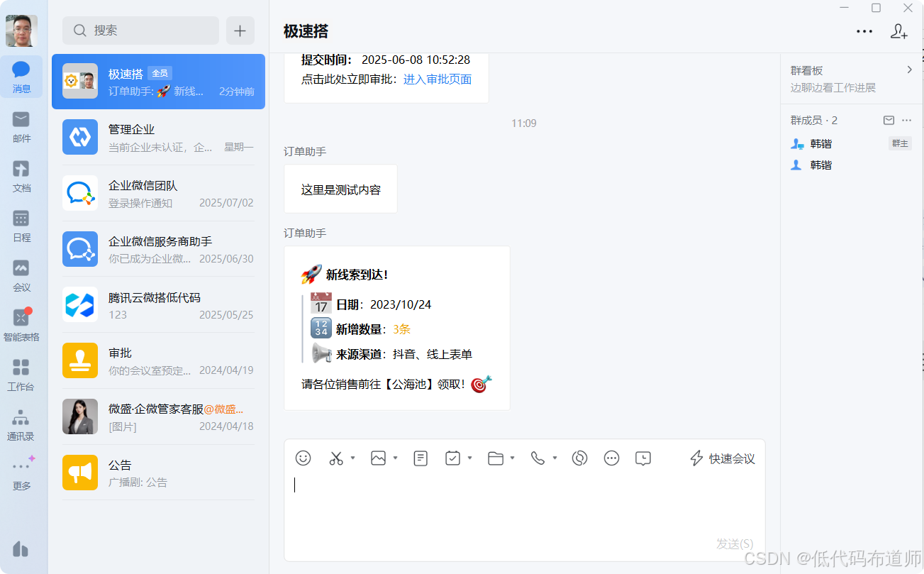924x574 pixels.
Task: Open the 智能表格 smart sheet section
Action: (x=21, y=325)
